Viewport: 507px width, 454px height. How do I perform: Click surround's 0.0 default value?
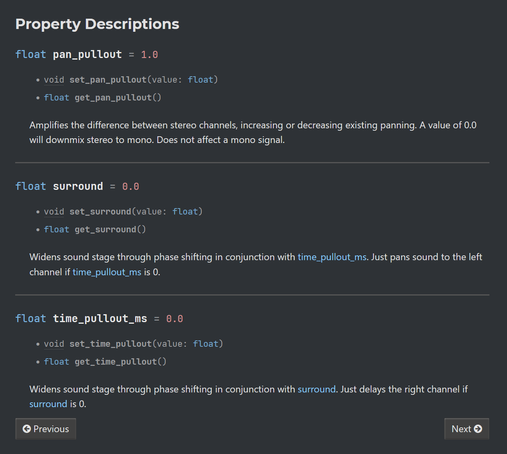(131, 186)
